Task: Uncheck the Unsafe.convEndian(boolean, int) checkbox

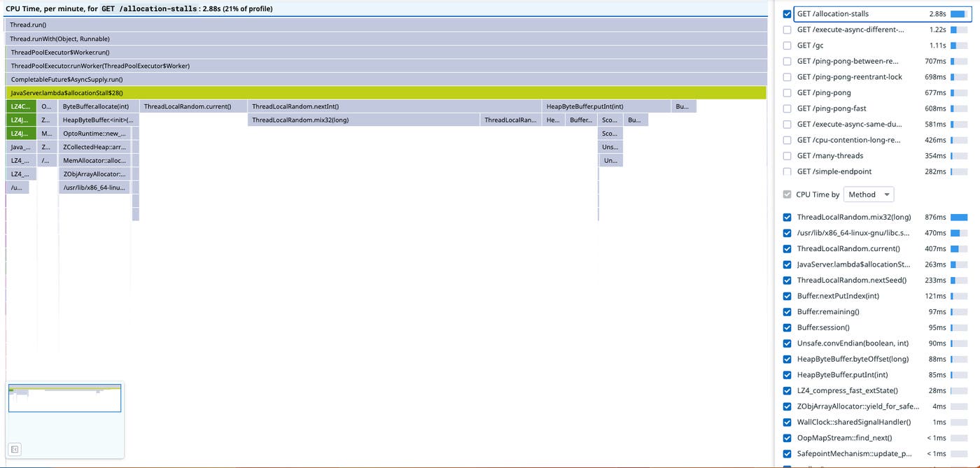Action: point(787,343)
